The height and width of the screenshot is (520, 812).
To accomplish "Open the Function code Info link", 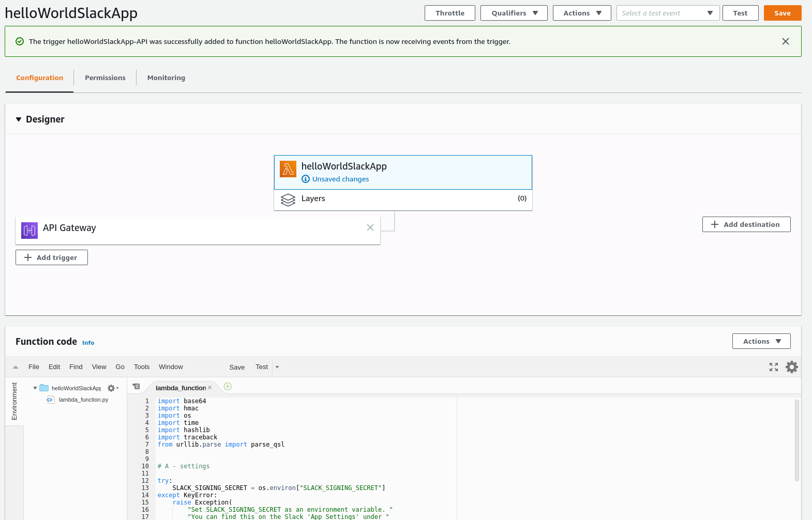I will tap(88, 343).
